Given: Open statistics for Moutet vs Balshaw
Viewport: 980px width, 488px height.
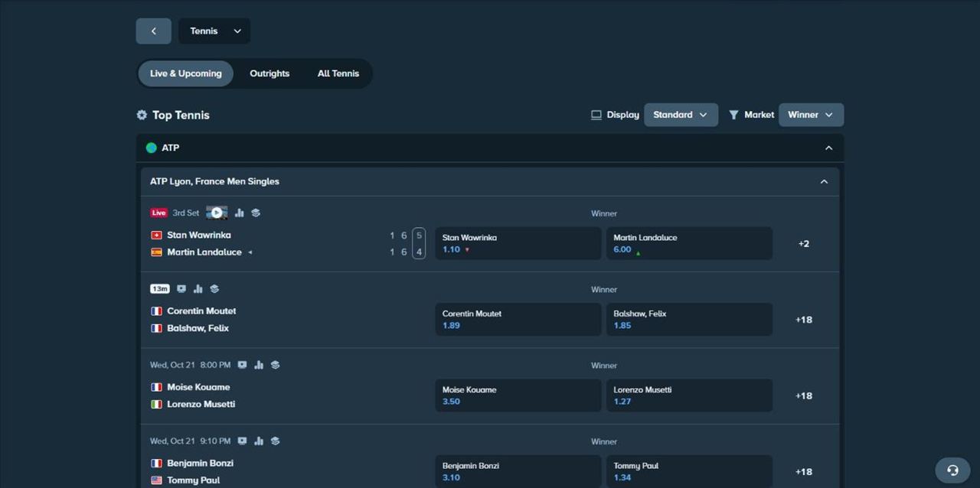Looking at the screenshot, I should point(198,288).
